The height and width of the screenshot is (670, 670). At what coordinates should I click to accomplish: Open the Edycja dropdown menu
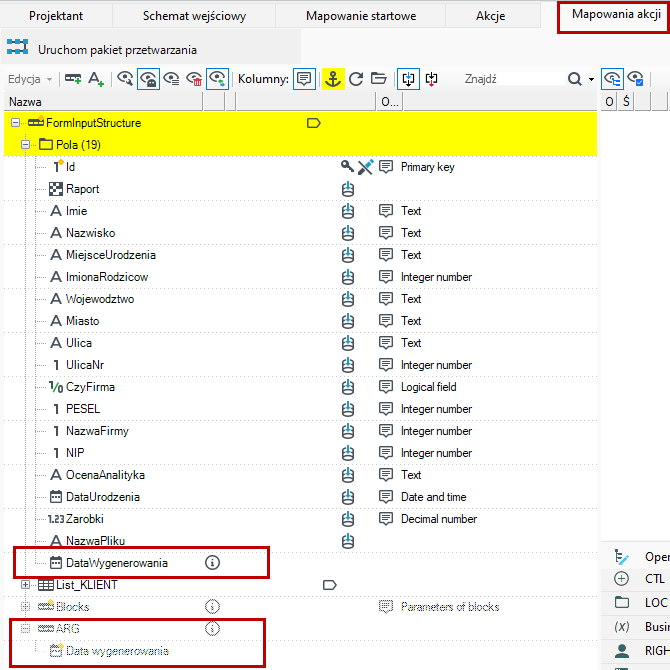click(30, 79)
